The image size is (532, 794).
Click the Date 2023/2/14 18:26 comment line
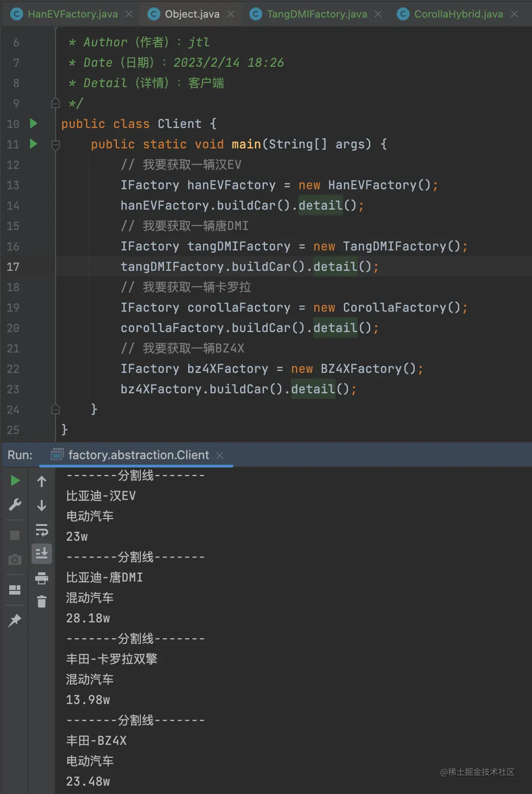pos(176,63)
